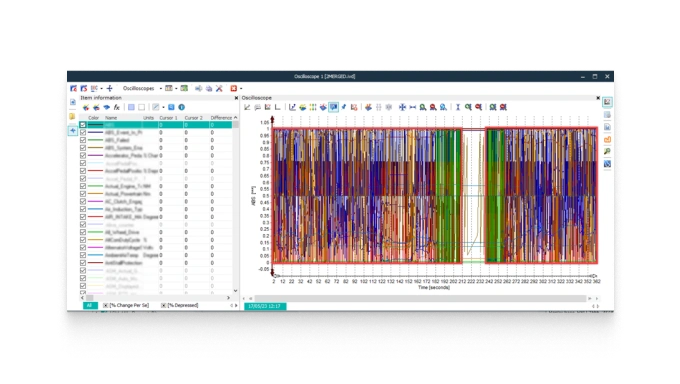This screenshot has width=680, height=384.
Task: Click the red X scissors icon in top toolbar
Action: click(x=219, y=88)
